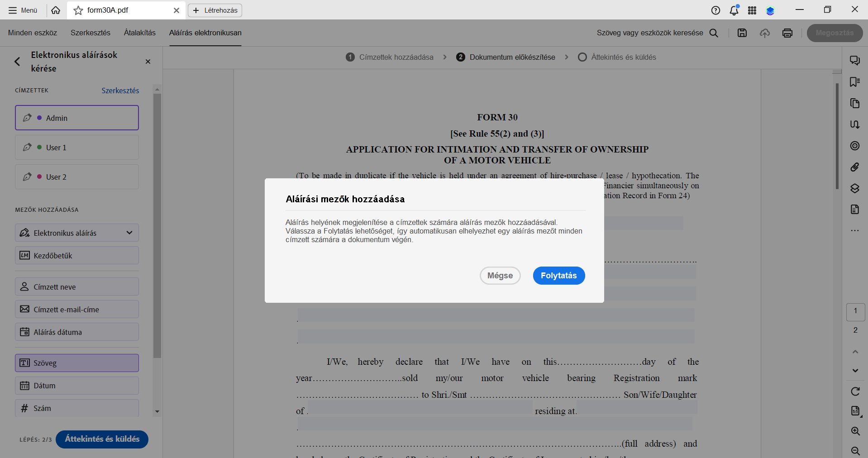The width and height of the screenshot is (868, 458).
Task: Switch to Szerkesztés tab
Action: coord(91,33)
